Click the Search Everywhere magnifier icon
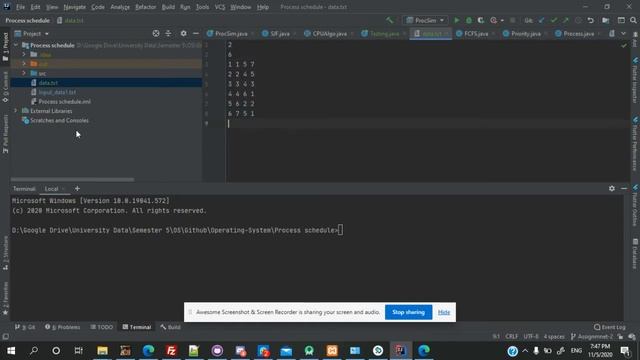This screenshot has height=360, width=640. tap(633, 20)
